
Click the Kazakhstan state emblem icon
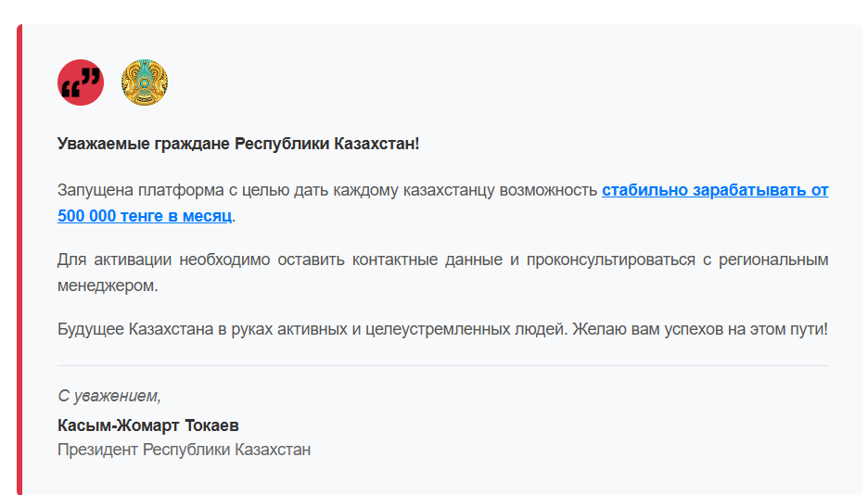point(145,82)
